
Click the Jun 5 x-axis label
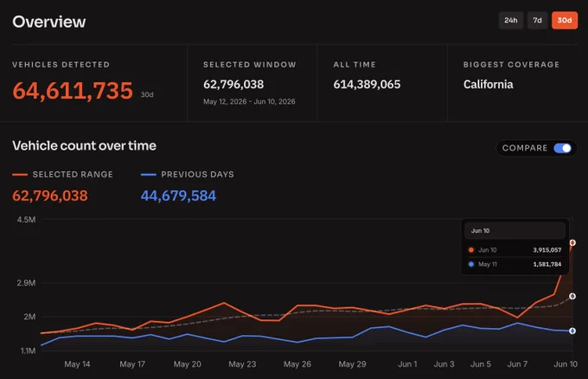(x=481, y=364)
